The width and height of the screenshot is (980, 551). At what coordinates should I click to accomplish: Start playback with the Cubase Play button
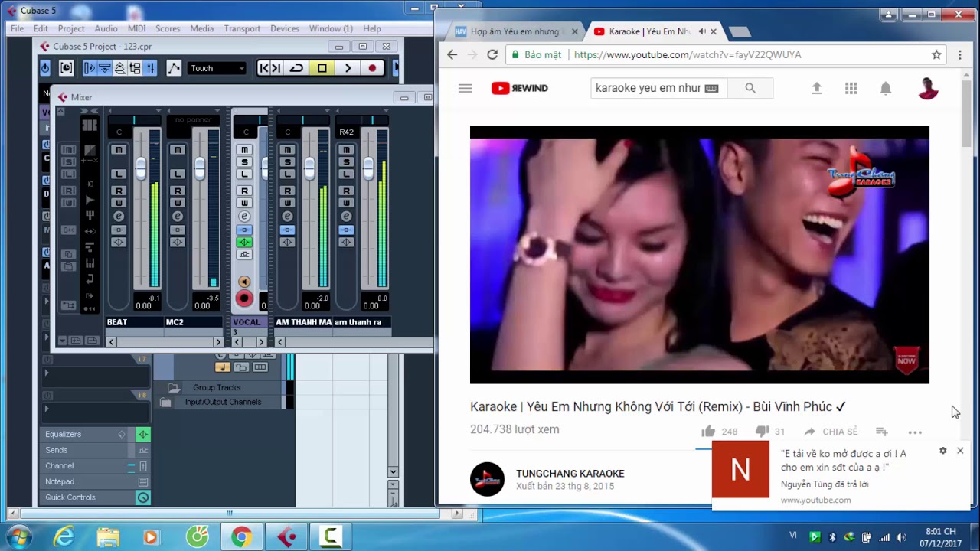pos(348,68)
